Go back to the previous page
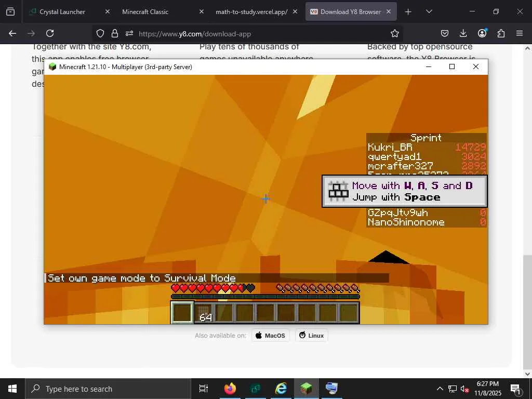The height and width of the screenshot is (399, 532). (x=12, y=33)
